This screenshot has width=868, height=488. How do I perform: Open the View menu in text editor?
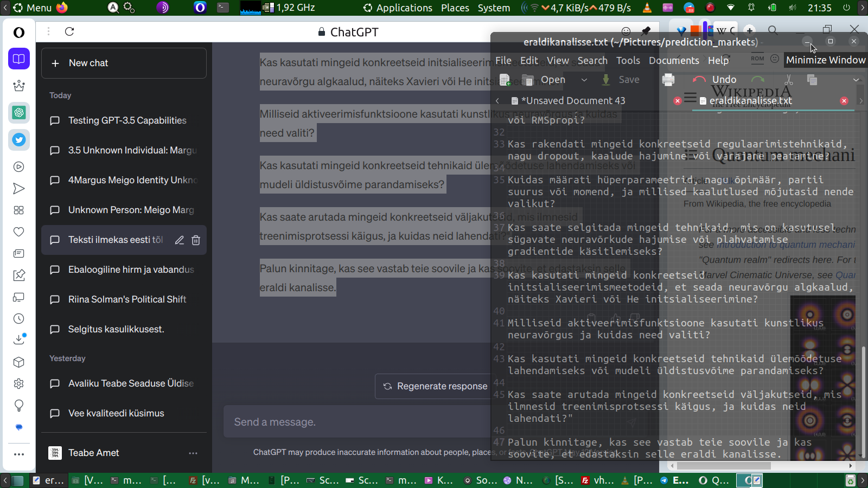[558, 61]
